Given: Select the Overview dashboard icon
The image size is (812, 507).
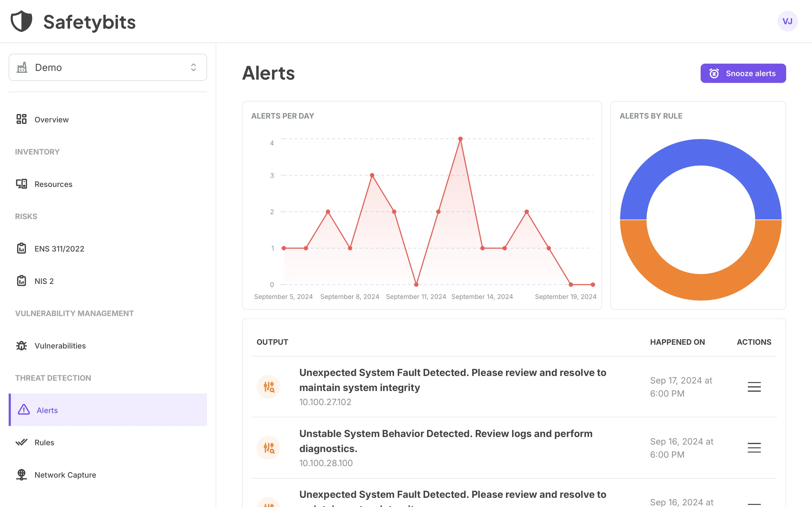Looking at the screenshot, I should coord(22,119).
